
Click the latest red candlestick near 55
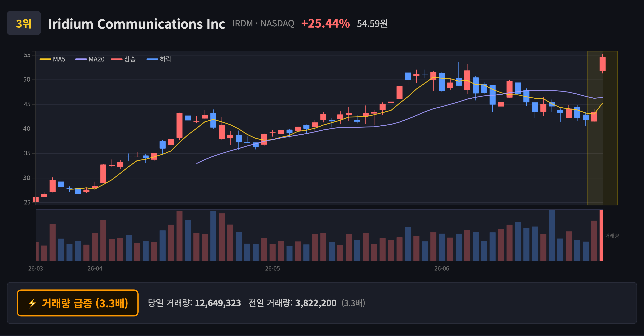click(602, 64)
